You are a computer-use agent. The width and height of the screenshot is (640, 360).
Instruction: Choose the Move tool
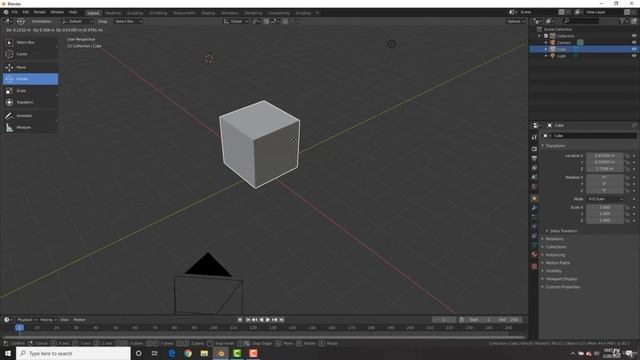[x=30, y=67]
